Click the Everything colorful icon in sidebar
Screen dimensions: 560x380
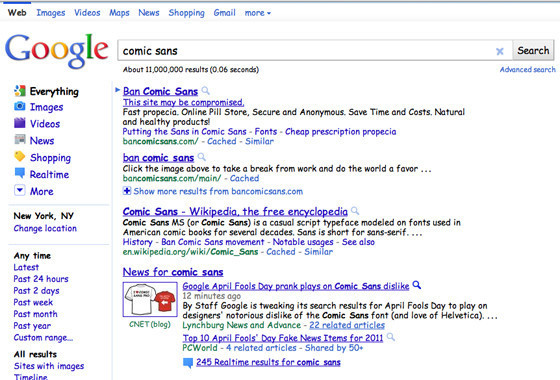(x=20, y=91)
